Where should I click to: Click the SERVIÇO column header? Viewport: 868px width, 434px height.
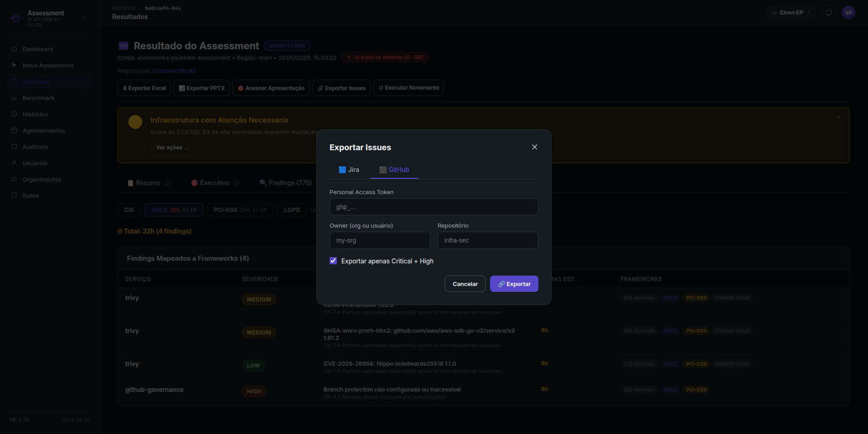(x=138, y=279)
